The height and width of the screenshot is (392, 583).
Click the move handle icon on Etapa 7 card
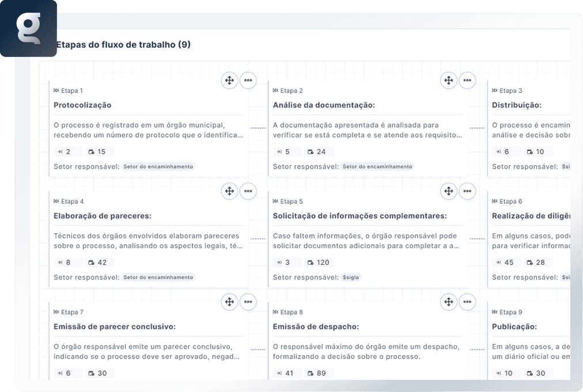pyautogui.click(x=229, y=302)
